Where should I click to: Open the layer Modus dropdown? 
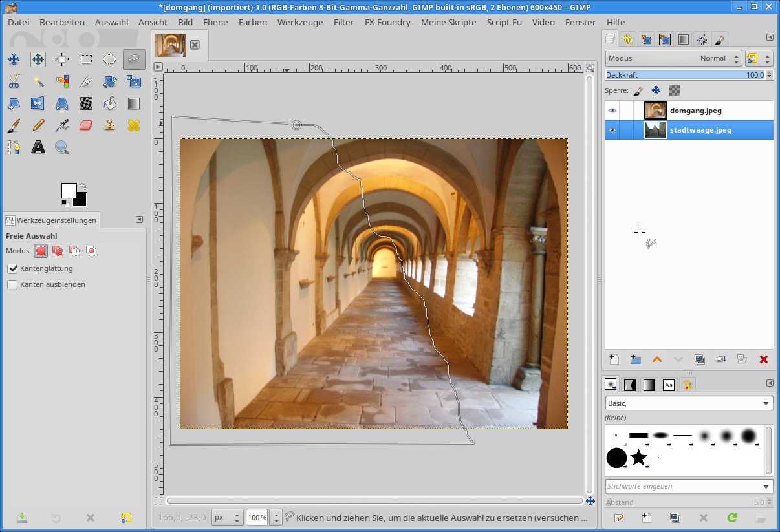click(x=673, y=58)
